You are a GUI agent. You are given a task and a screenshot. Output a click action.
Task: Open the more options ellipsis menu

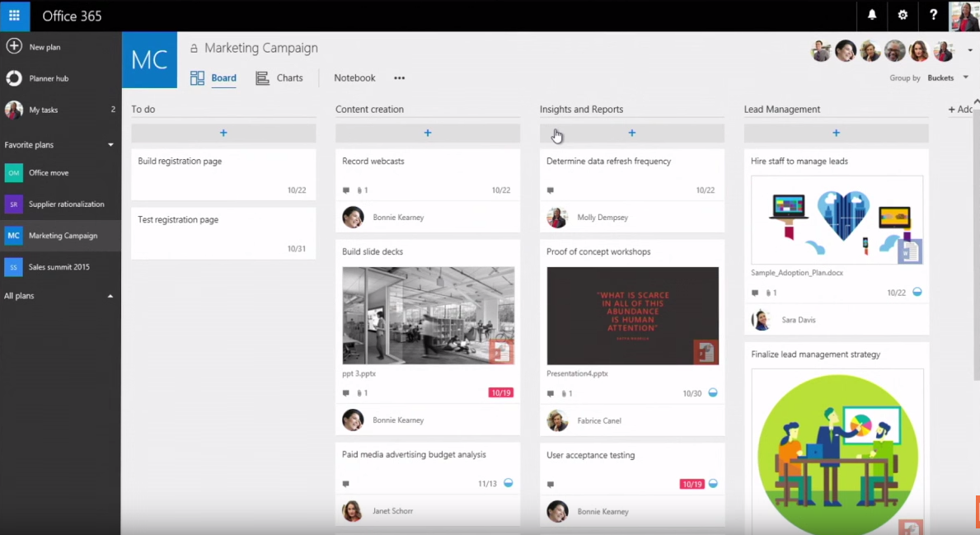pos(400,78)
